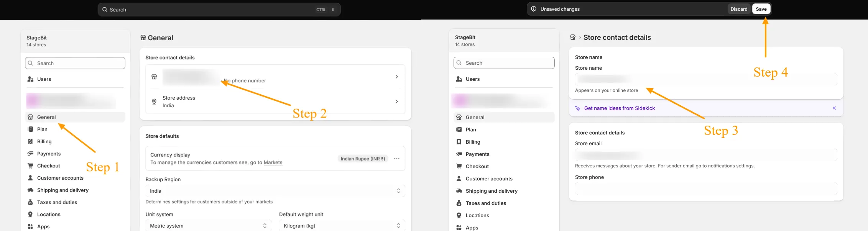Image resolution: width=868 pixels, height=231 pixels.
Task: Click Apps icon in Store contact details sidebar
Action: point(459,228)
